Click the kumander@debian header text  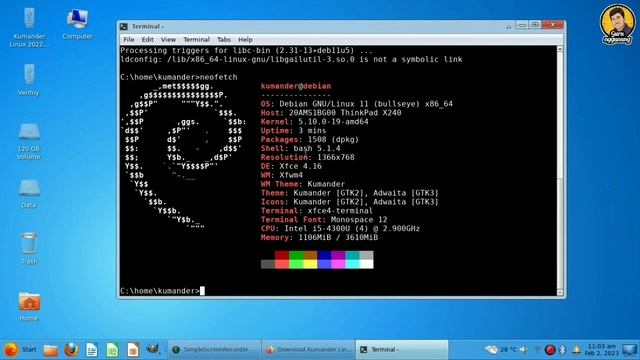pyautogui.click(x=296, y=86)
